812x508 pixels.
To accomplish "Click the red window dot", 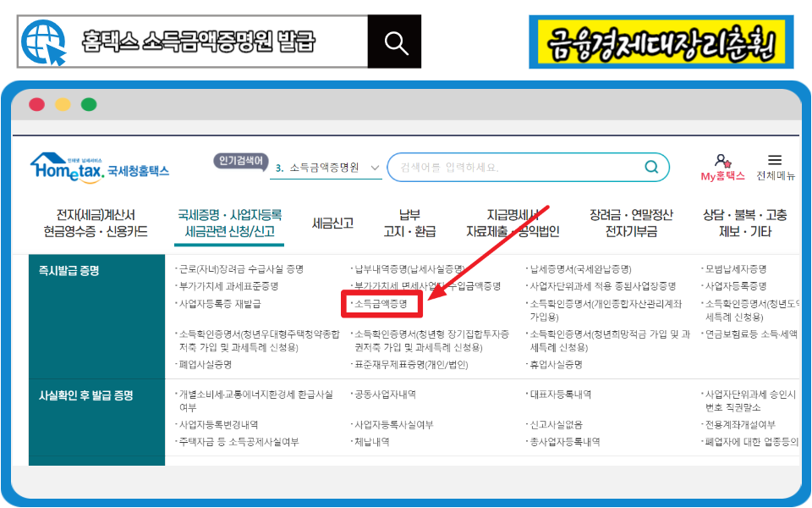I will tap(36, 104).
